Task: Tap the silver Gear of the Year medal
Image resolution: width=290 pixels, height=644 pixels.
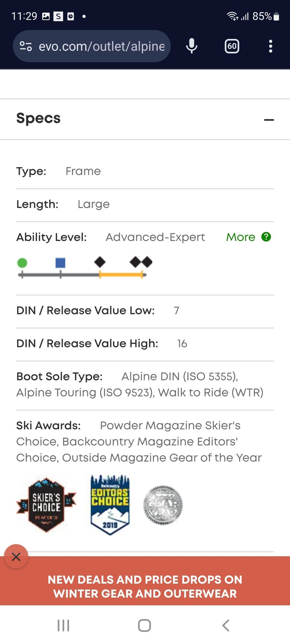Action: tap(163, 505)
